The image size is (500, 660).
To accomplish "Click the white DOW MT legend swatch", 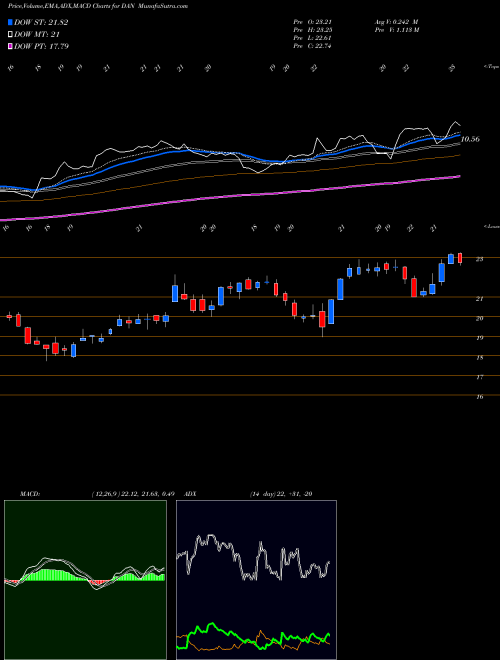I will click(x=11, y=35).
